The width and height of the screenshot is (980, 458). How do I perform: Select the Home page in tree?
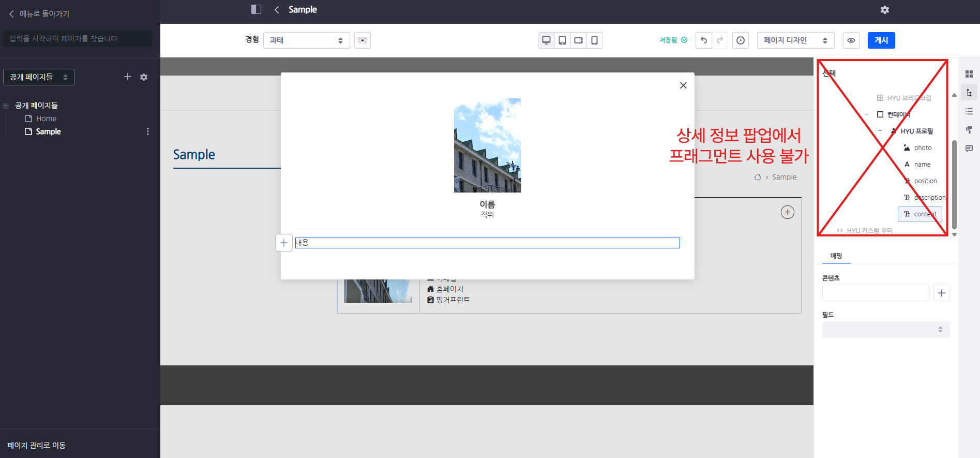[x=46, y=119]
